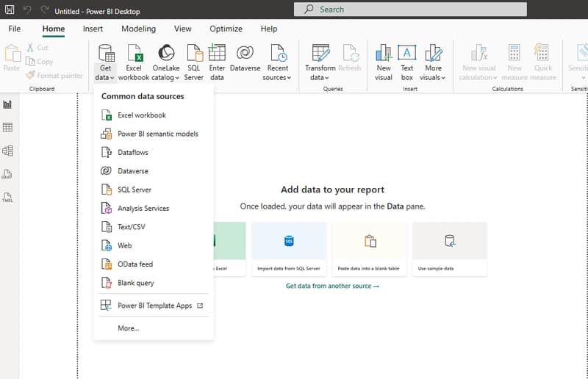Click Excel workbook ribbon button
The height and width of the screenshot is (379, 588).
(x=134, y=62)
